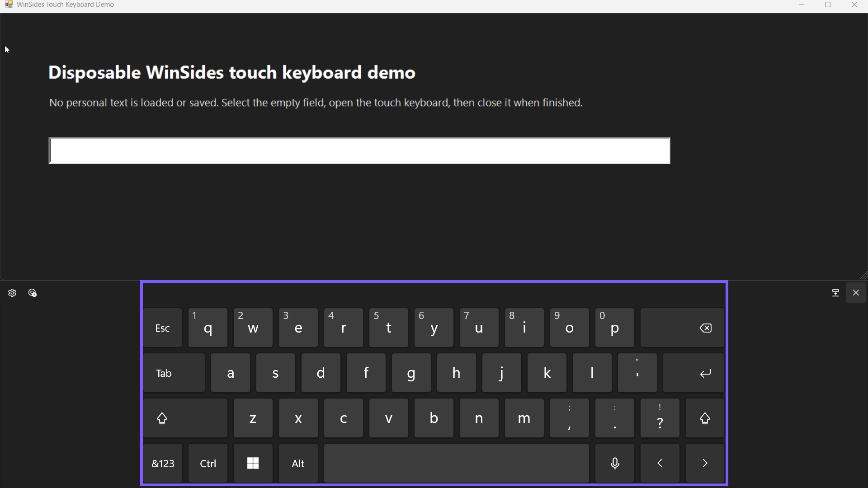
Task: Close the touch keyboard
Action: 856,293
